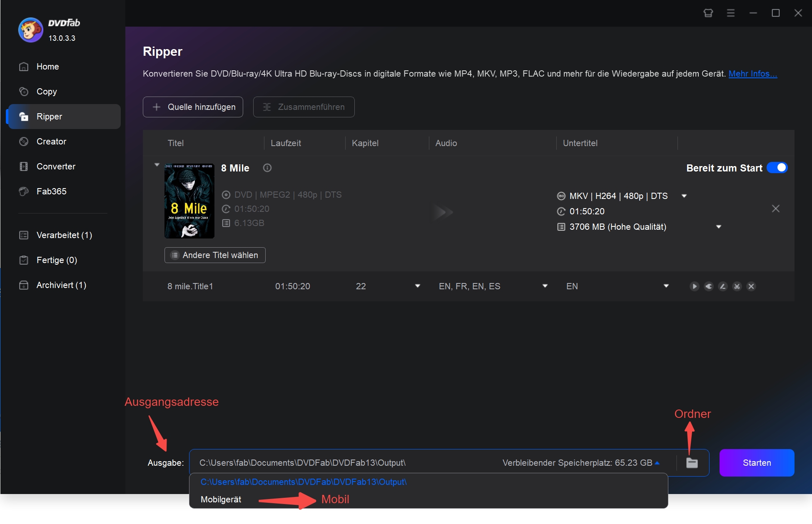812x524 pixels.
Task: Click the output duration 01:50:20 next to the clock
Action: (x=587, y=211)
